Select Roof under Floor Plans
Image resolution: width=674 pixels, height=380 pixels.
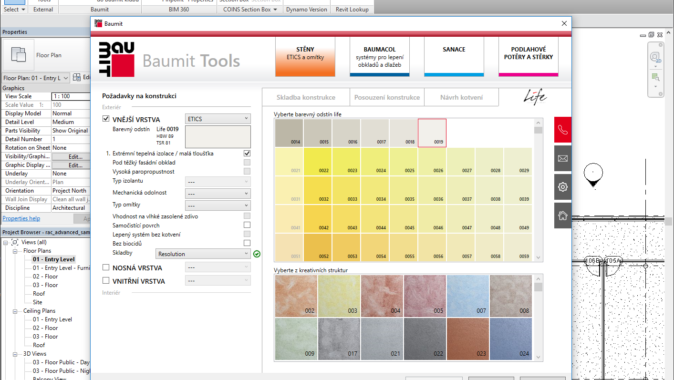coord(39,294)
